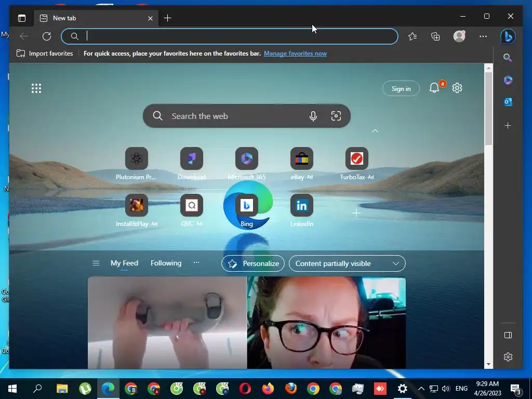This screenshot has height=399, width=532.
Task: Open the Favorites star icon
Action: [413, 36]
